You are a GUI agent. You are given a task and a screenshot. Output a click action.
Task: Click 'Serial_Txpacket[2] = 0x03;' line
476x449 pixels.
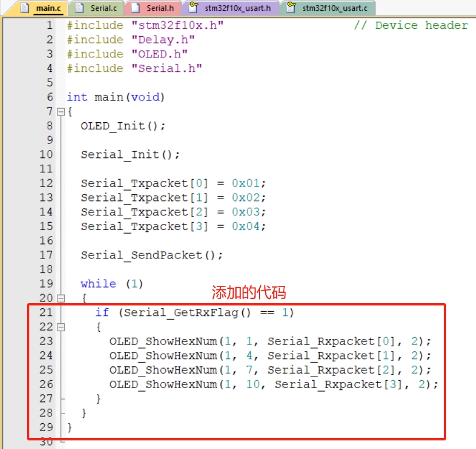(173, 212)
